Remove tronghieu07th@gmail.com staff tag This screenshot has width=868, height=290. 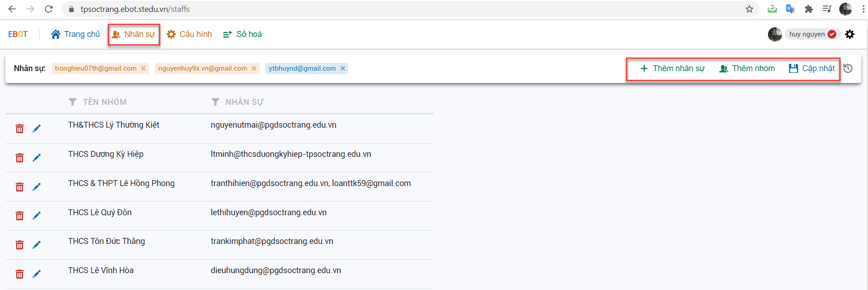143,68
